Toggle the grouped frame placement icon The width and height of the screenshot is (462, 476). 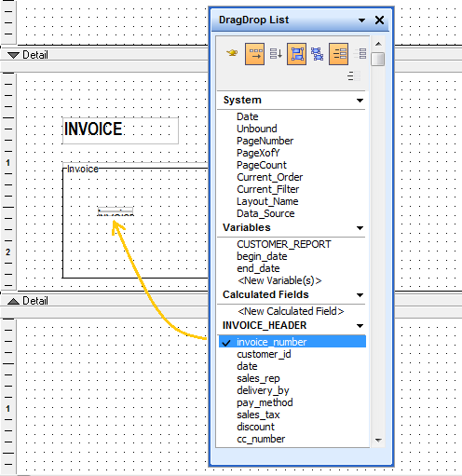pyautogui.click(x=296, y=54)
